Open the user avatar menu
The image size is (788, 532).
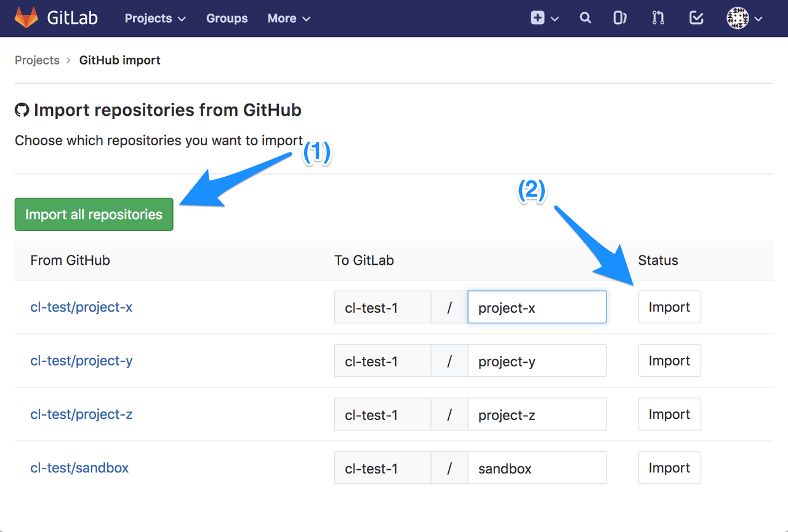[745, 18]
